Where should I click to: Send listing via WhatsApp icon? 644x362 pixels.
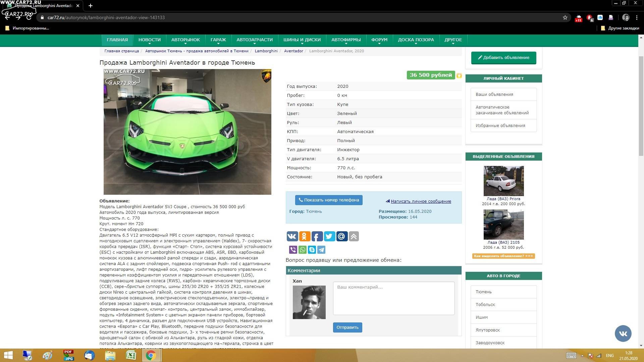tap(303, 250)
